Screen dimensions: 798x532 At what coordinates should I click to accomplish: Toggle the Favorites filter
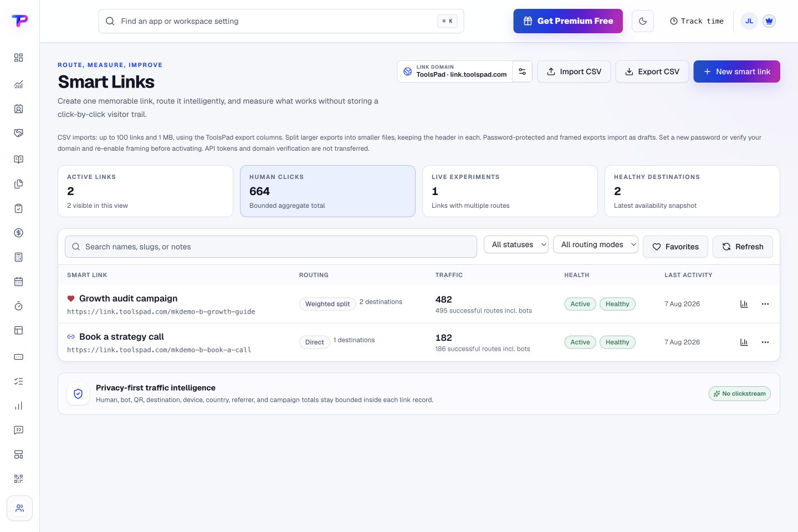[x=675, y=247]
